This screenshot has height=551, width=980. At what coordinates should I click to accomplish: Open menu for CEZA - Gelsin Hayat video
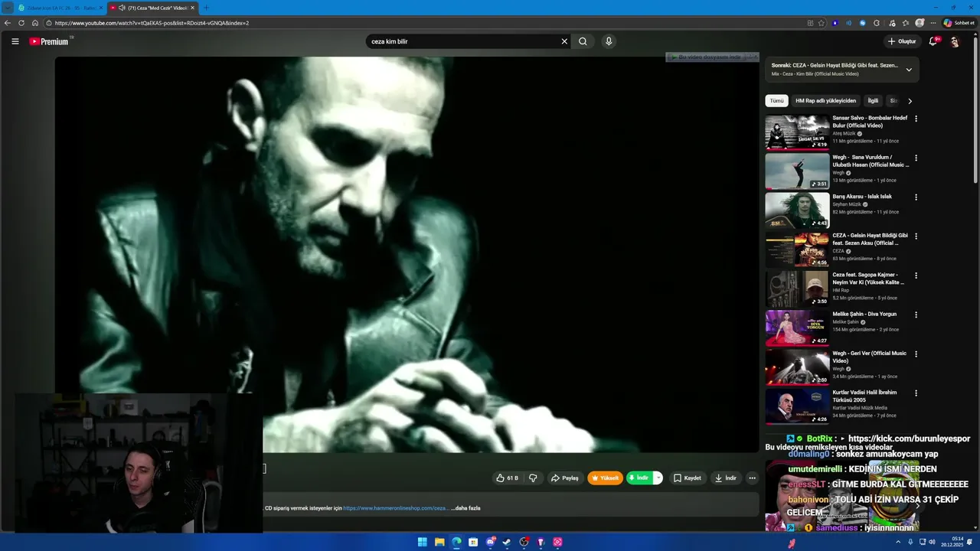[916, 236]
